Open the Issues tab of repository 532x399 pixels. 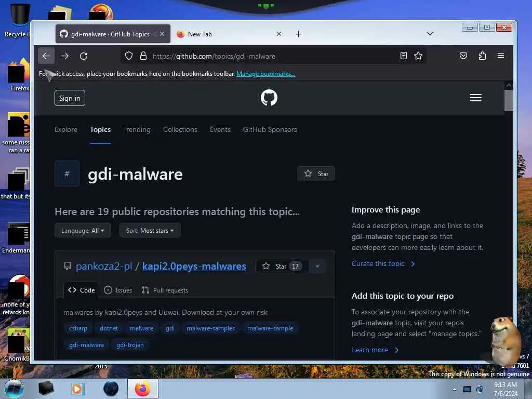(x=118, y=290)
